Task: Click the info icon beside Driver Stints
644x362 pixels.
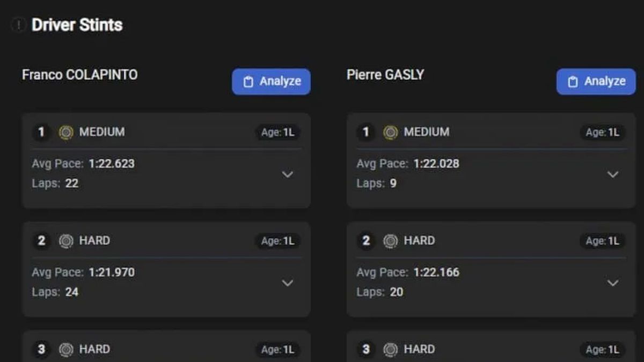Action: tap(19, 25)
